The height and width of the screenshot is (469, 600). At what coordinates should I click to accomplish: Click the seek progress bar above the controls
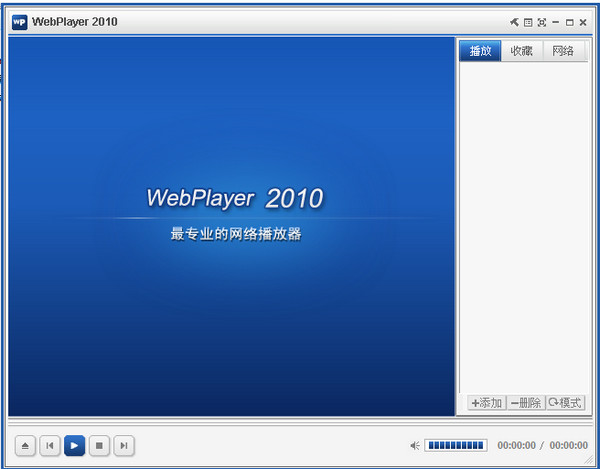pyautogui.click(x=300, y=422)
